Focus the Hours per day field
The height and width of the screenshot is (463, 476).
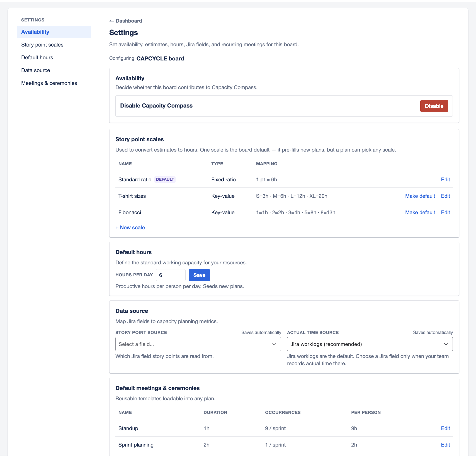tap(171, 275)
